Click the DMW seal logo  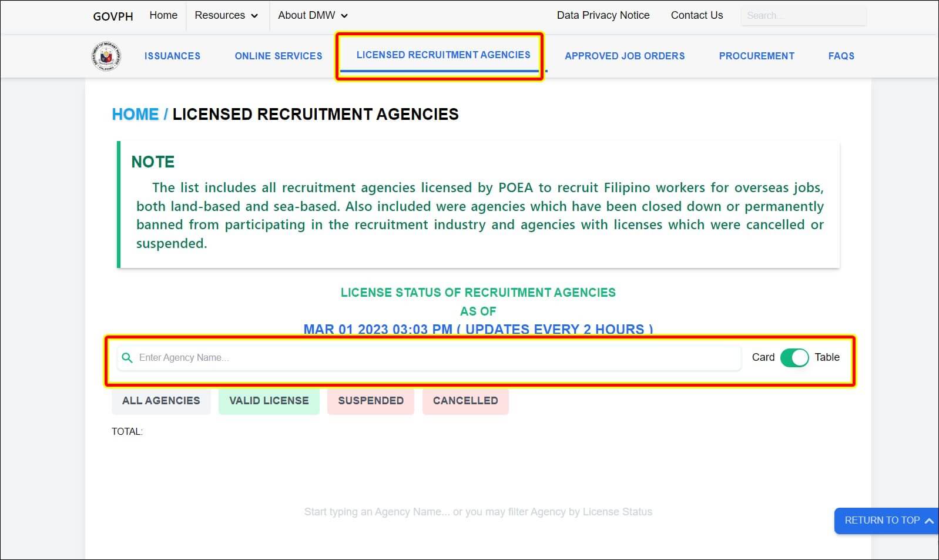pyautogui.click(x=106, y=56)
